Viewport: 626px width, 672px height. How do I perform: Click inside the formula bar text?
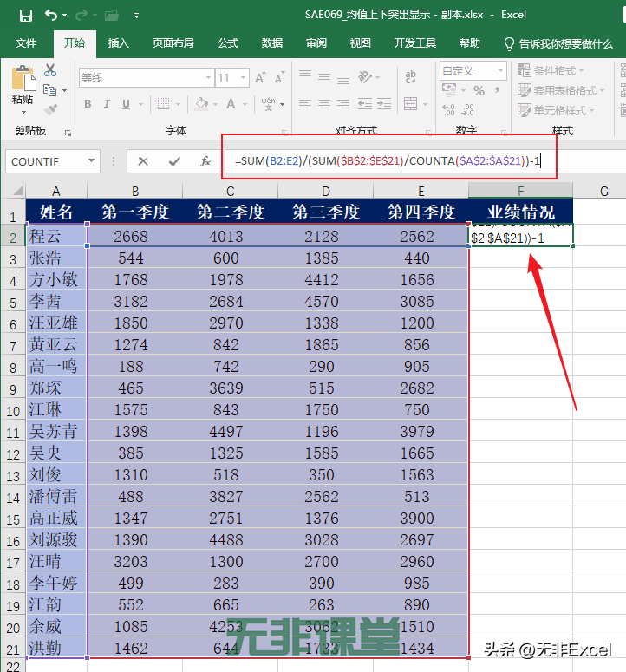[x=388, y=161]
